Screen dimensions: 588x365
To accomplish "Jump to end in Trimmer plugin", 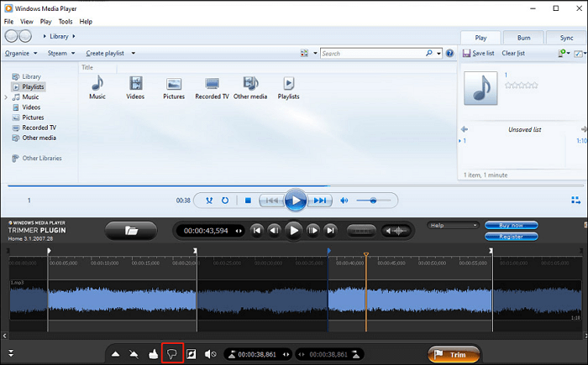I will click(330, 231).
